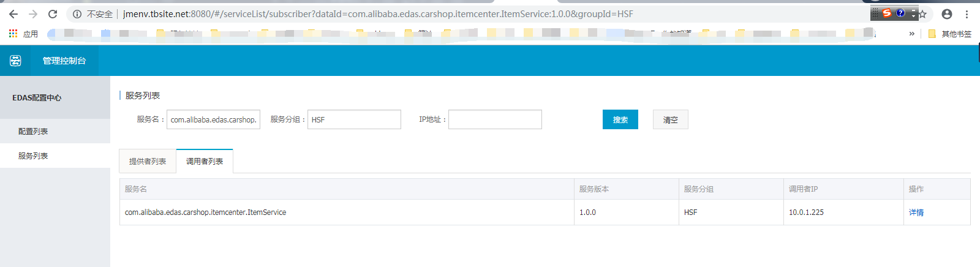
Task: Open 管理控制台 in the header
Action: pos(64,61)
